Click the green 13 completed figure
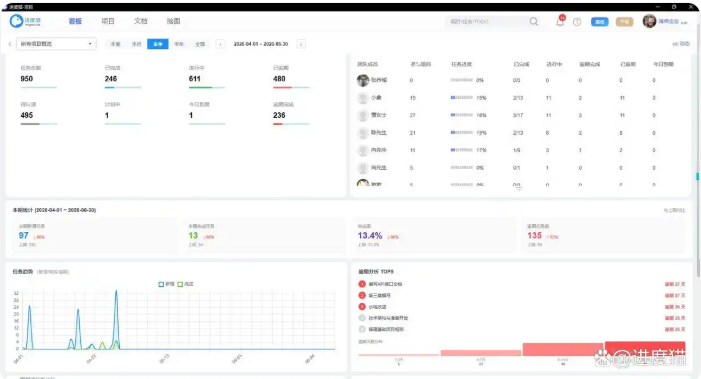This screenshot has width=701, height=379. click(193, 236)
